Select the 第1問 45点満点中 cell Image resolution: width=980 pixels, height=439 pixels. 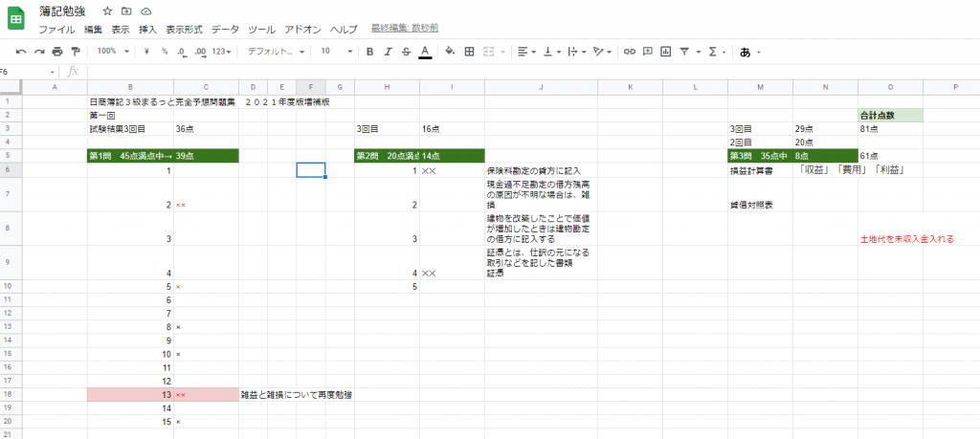pos(130,156)
